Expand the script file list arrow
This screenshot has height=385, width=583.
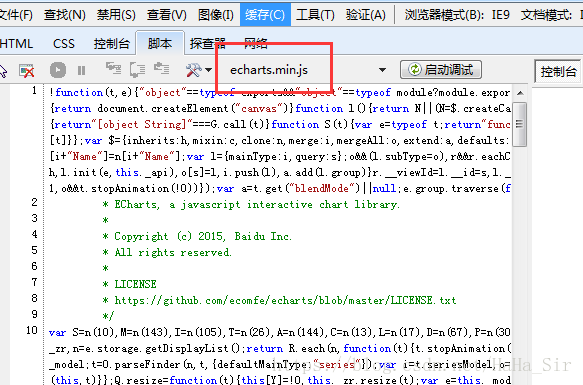[x=382, y=70]
